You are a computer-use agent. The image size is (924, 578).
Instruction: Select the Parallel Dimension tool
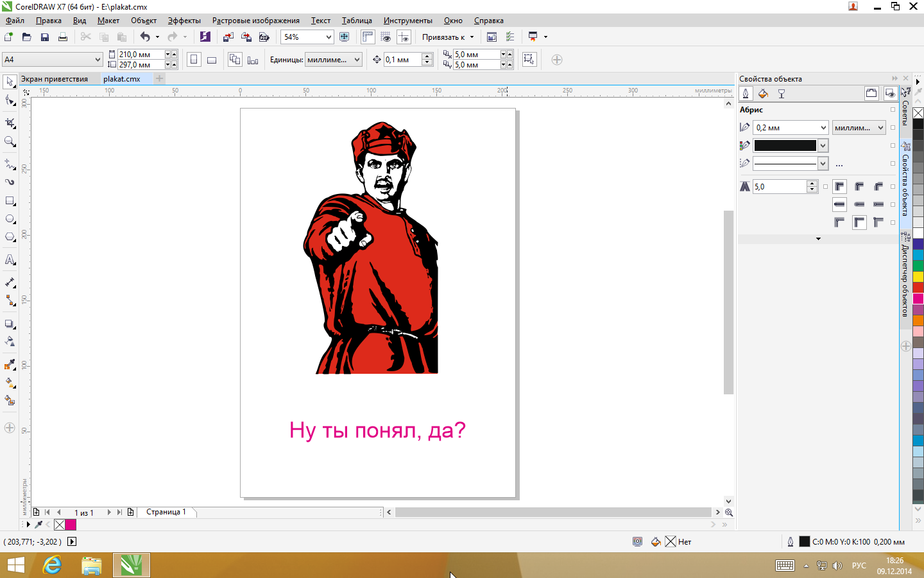tap(10, 283)
